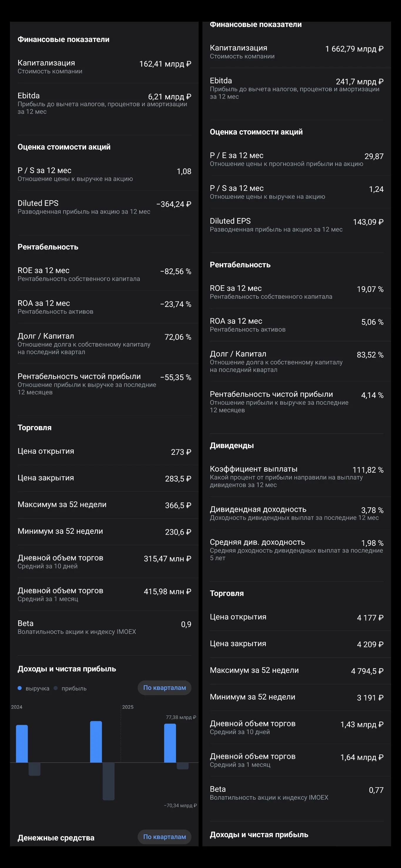Open По кварталам selector for revenue chart
This screenshot has width=401, height=868.
point(165,688)
